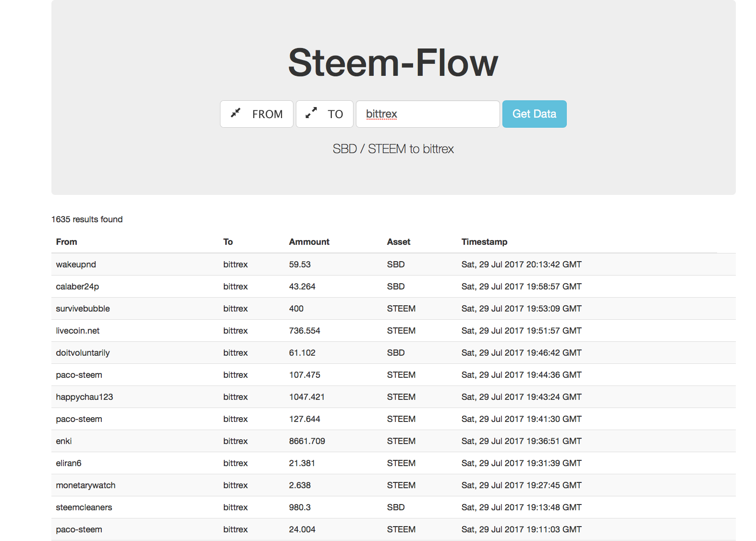The width and height of the screenshot is (756, 541).
Task: Click bittrex recipient in wakeupnd row
Action: pyautogui.click(x=235, y=264)
